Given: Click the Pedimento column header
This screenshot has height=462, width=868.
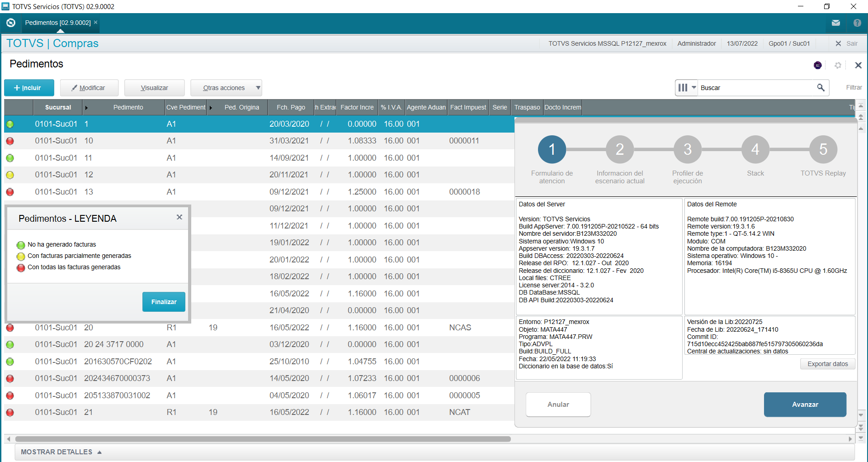Looking at the screenshot, I should point(128,107).
